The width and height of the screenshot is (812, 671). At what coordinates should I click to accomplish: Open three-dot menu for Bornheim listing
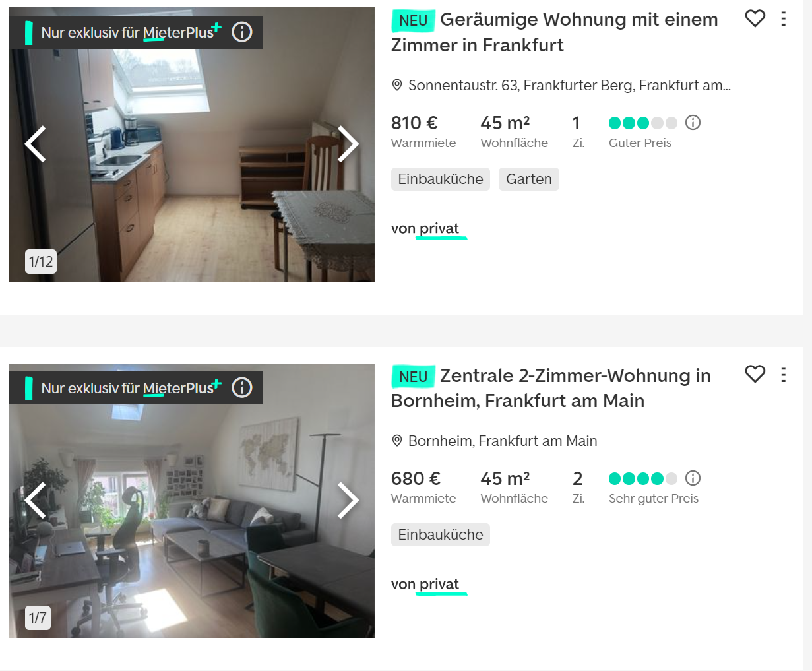[x=783, y=375]
